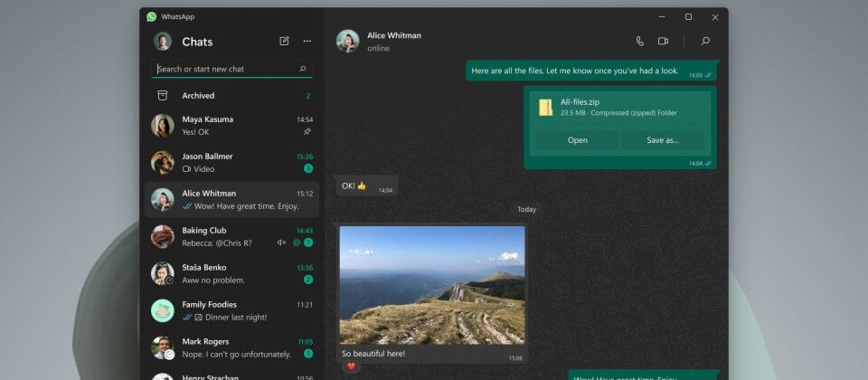This screenshot has width=868, height=380.
Task: Open Family Foodies 'Dinner last night!' chat
Action: (x=232, y=310)
